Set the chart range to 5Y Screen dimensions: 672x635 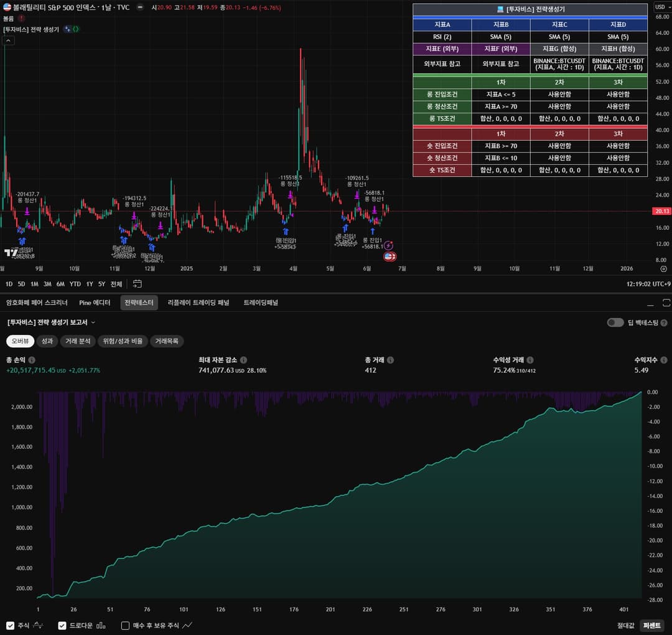click(101, 285)
